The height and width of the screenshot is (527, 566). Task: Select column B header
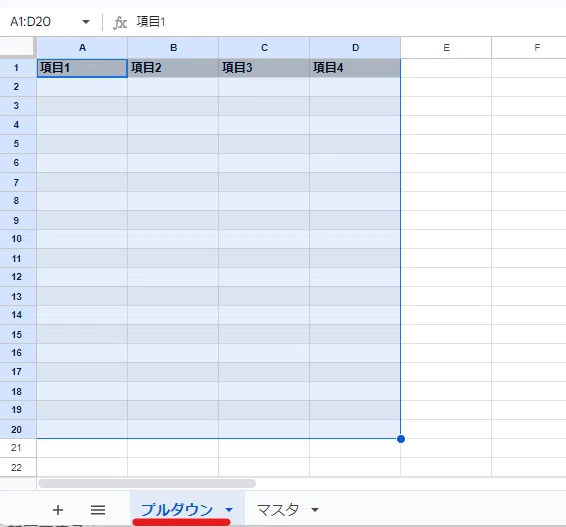click(173, 48)
